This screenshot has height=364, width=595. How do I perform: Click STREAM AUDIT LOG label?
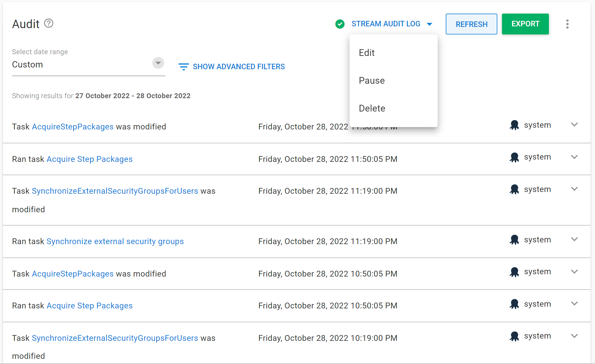click(x=386, y=24)
